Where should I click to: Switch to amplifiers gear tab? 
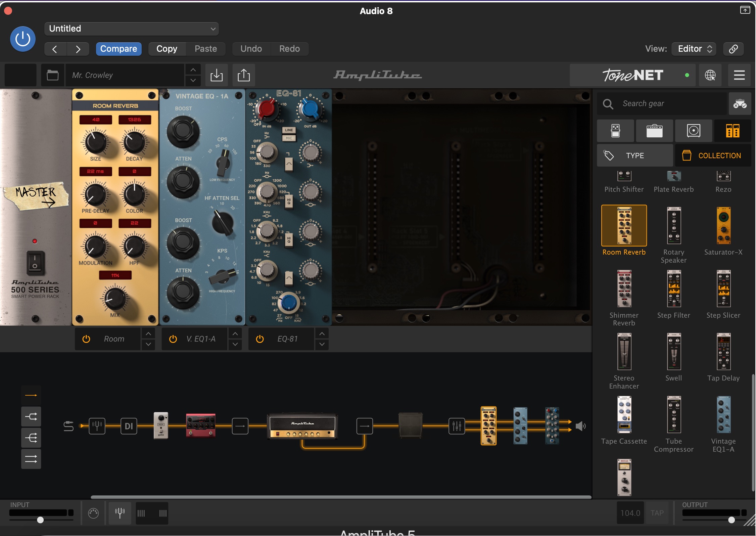pyautogui.click(x=654, y=131)
